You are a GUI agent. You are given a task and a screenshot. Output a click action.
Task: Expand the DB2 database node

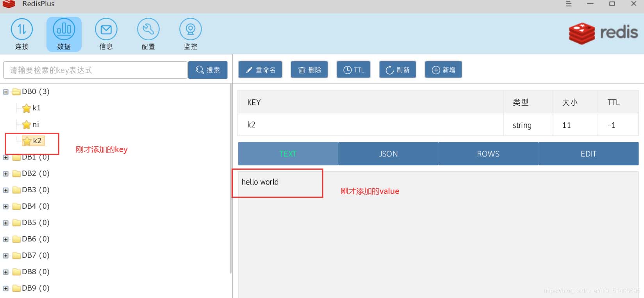point(6,174)
